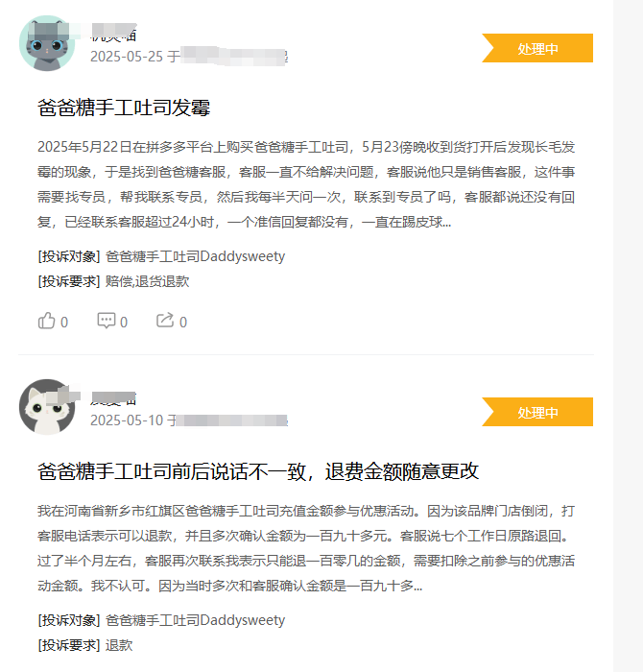Open complaint about 退费金额随意更改
This screenshot has height=672, width=643.
point(258,471)
